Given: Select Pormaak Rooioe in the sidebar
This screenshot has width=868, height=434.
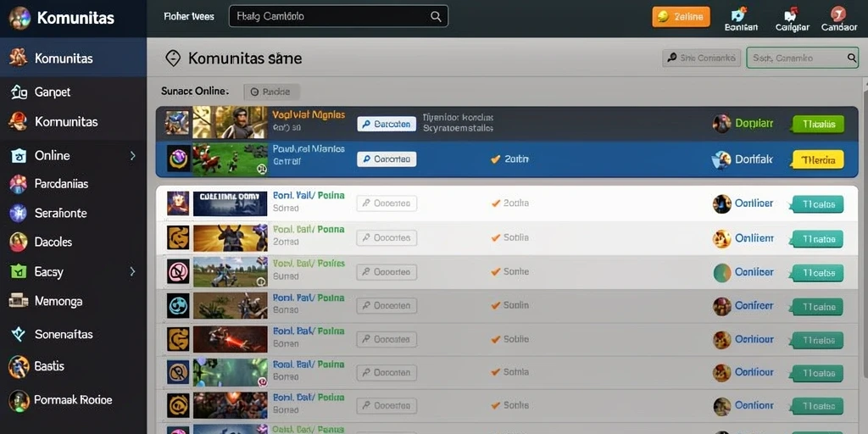Looking at the screenshot, I should [x=73, y=400].
